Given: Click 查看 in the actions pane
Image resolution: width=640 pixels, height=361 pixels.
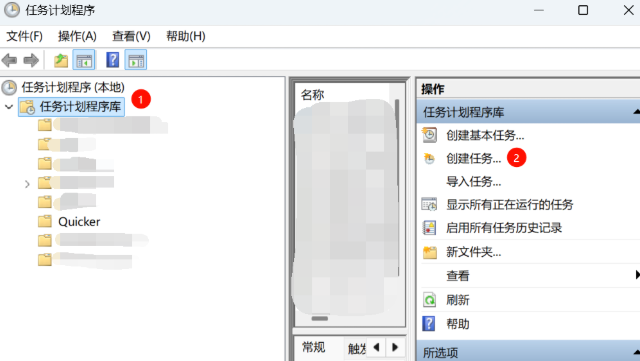Looking at the screenshot, I should tap(458, 276).
